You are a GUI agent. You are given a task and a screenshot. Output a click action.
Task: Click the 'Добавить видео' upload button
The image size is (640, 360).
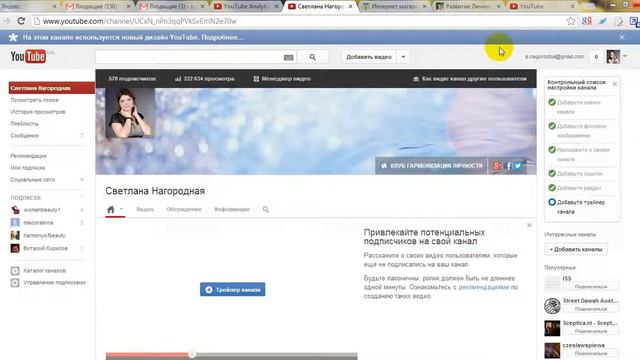coord(369,57)
